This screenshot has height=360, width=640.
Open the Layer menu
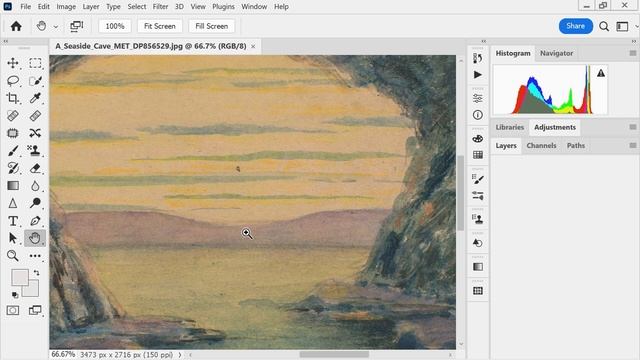[91, 7]
